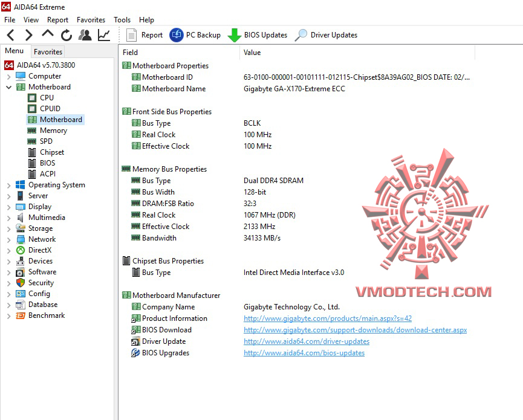The image size is (523, 420).
Task: Expand the Display node
Action: point(8,207)
